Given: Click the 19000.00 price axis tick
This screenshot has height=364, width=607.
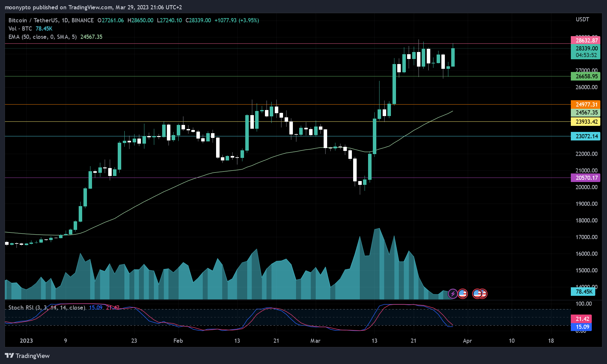Looking at the screenshot, I should pyautogui.click(x=586, y=204).
